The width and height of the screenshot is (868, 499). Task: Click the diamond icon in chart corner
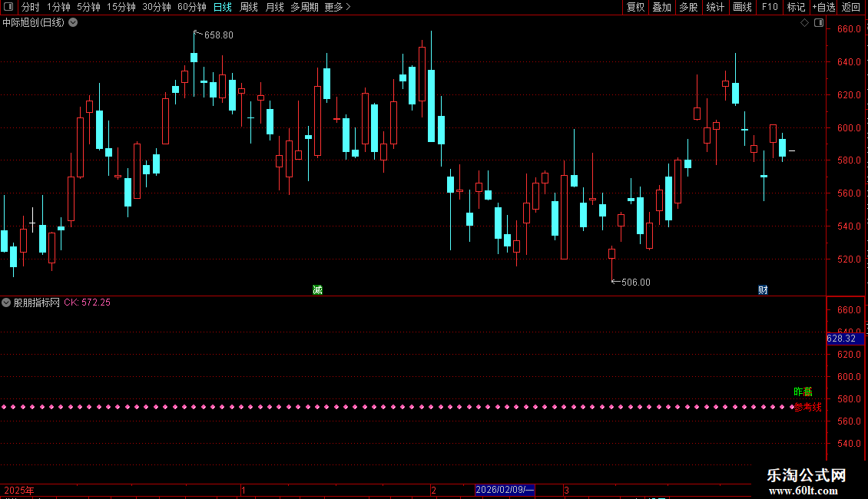point(805,23)
